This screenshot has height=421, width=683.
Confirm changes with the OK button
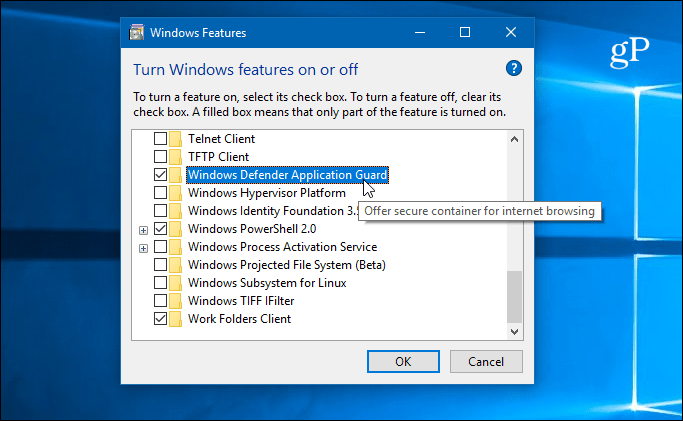pos(403,361)
